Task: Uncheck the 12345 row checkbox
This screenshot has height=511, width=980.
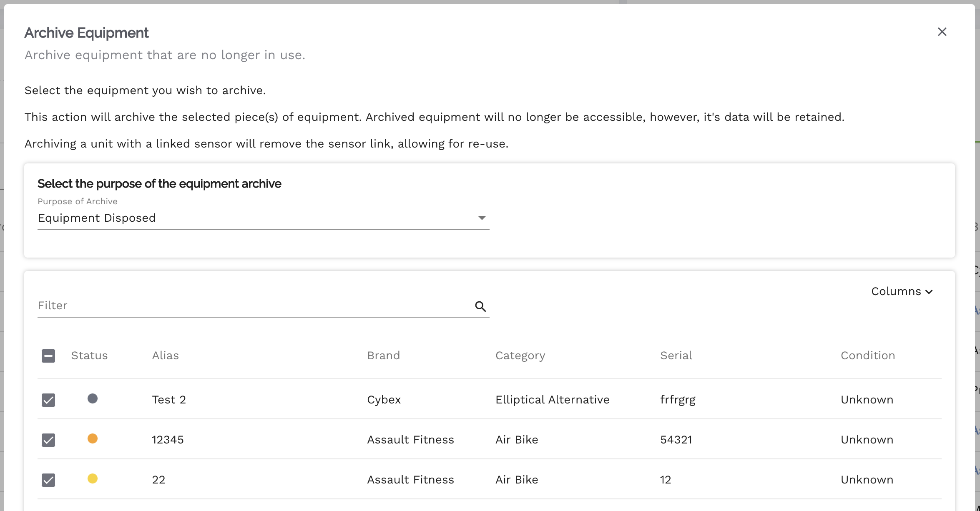Action: pyautogui.click(x=48, y=440)
